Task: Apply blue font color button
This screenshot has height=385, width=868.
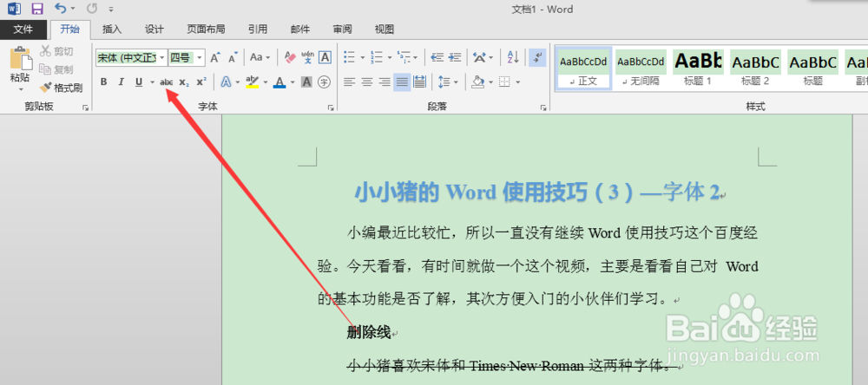Action: [280, 82]
